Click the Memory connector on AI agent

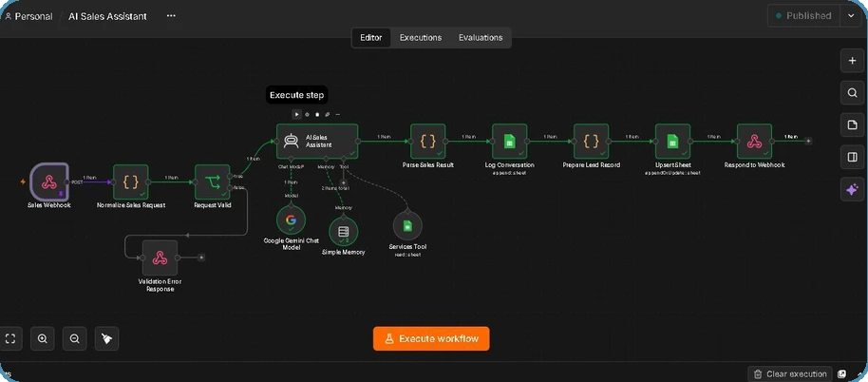(x=326, y=159)
